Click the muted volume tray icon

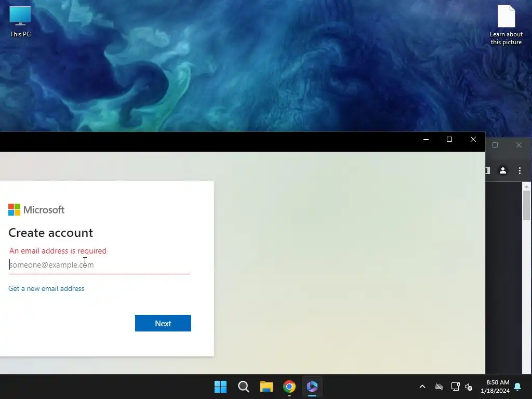pos(469,387)
